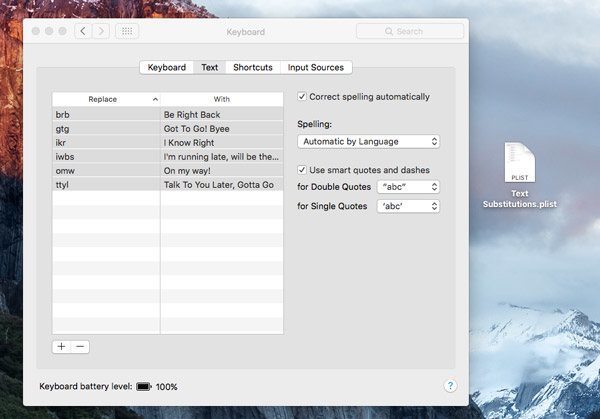This screenshot has width=600, height=419.
Task: Select the ttyl shortcut entry
Action: [106, 184]
